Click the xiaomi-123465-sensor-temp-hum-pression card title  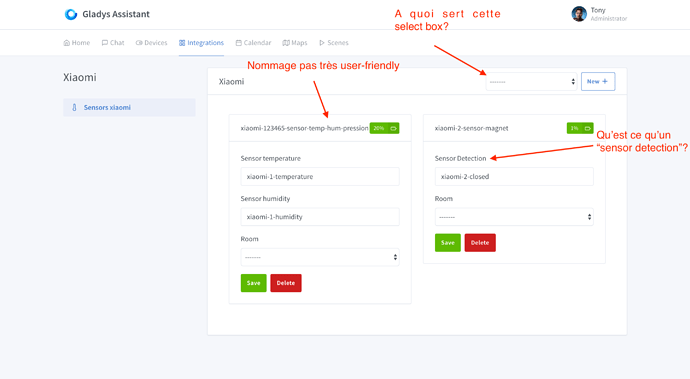point(304,128)
